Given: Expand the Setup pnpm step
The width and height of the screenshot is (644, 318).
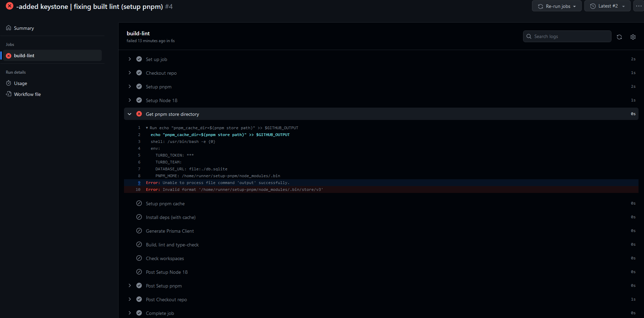Looking at the screenshot, I should [x=129, y=86].
